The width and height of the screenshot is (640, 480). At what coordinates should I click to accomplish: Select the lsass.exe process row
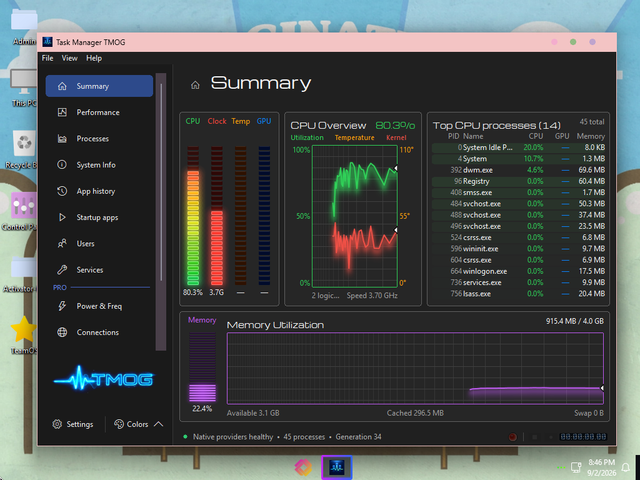pos(518,293)
